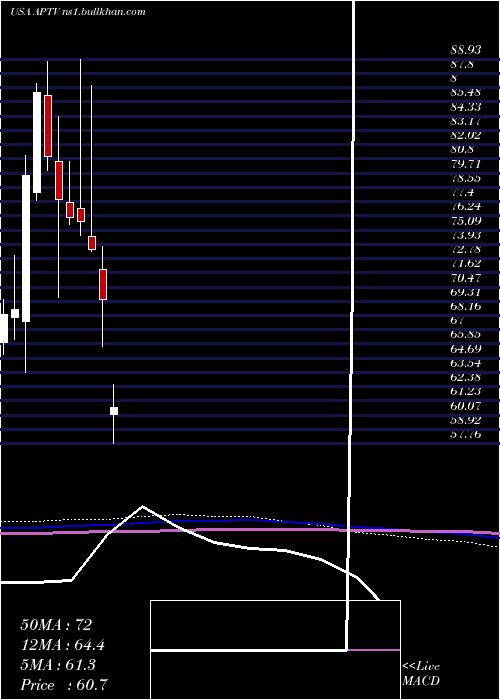Select the 63.54 price label
Viewport: 500px width, 700px height.
coord(465,362)
